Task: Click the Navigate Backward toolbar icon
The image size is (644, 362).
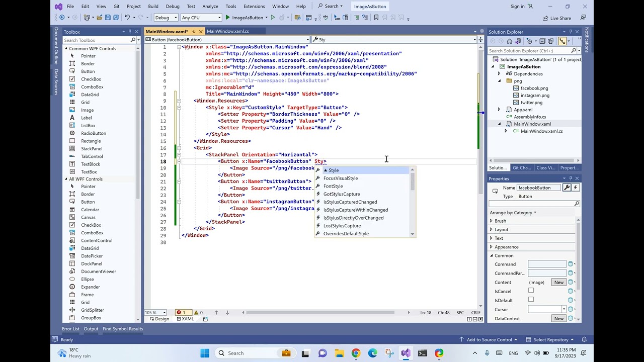Action: click(62, 18)
